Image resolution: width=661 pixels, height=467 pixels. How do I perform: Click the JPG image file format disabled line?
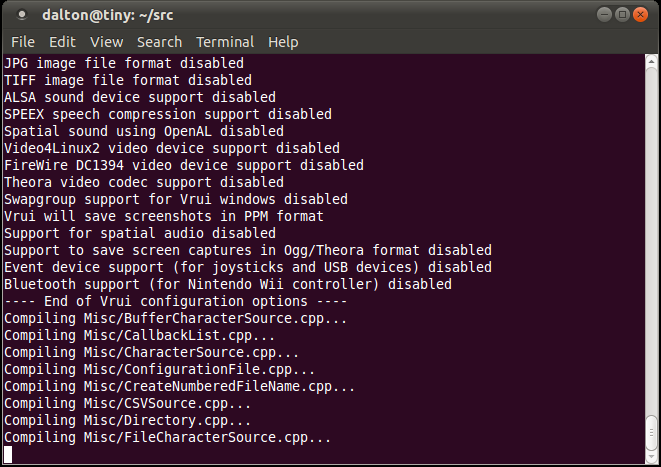coord(124,63)
